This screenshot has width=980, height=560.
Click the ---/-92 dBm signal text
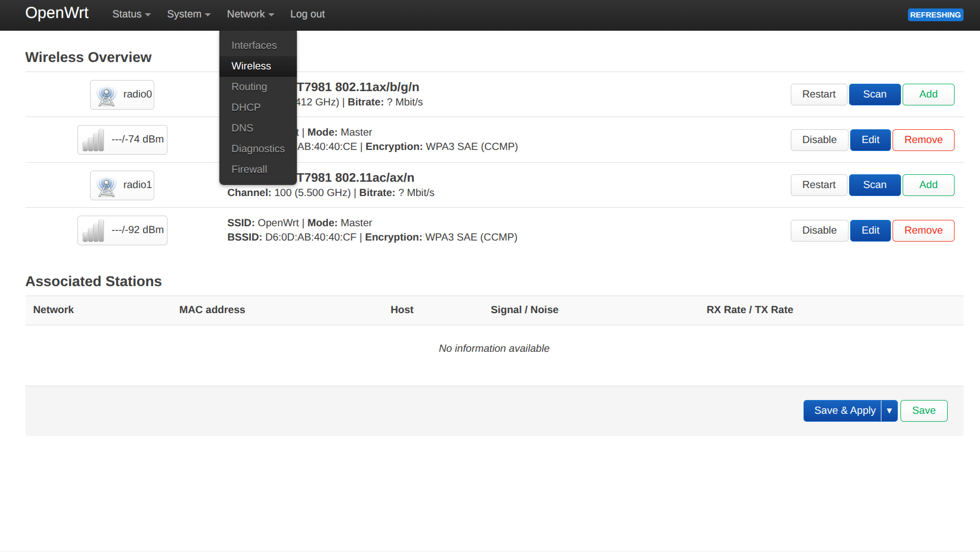[x=137, y=230]
